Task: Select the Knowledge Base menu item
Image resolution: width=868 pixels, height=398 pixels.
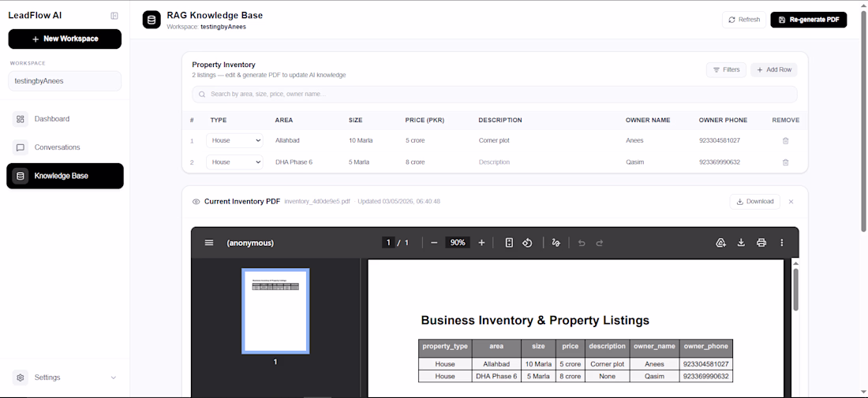Action: [x=65, y=176]
